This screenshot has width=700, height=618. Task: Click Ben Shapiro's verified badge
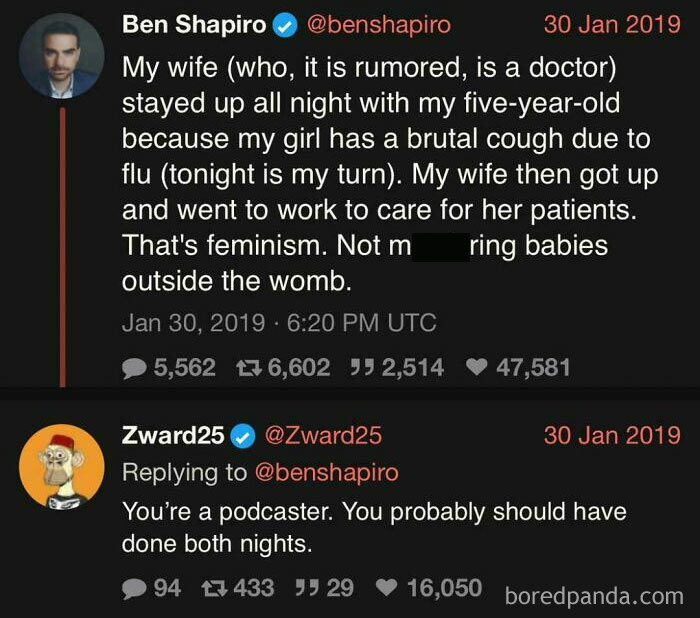284,26
